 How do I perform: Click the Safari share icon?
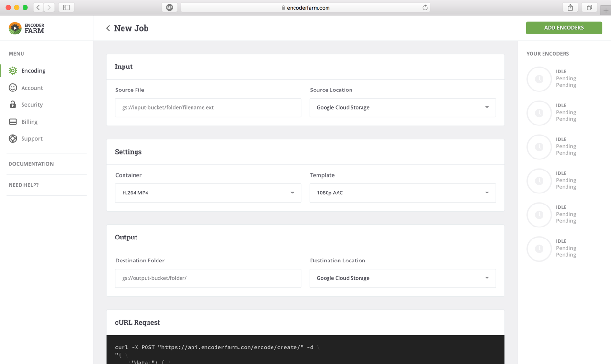coord(570,8)
